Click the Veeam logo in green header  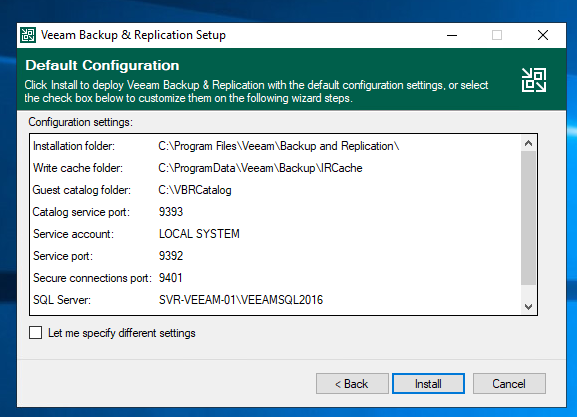point(534,80)
